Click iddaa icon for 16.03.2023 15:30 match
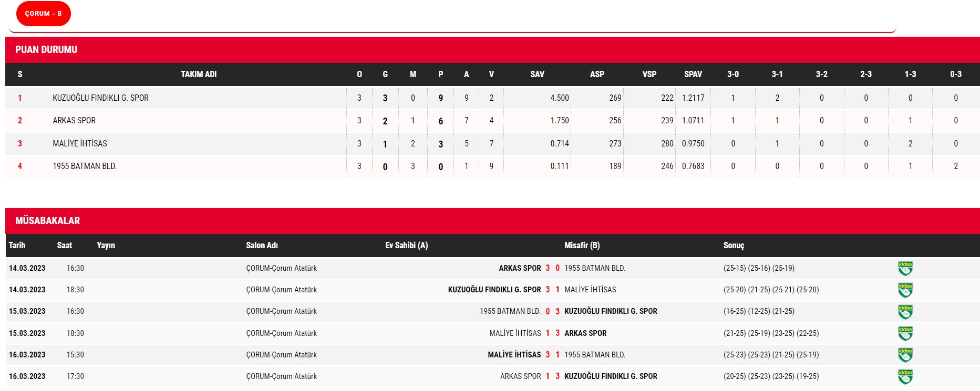 click(905, 355)
